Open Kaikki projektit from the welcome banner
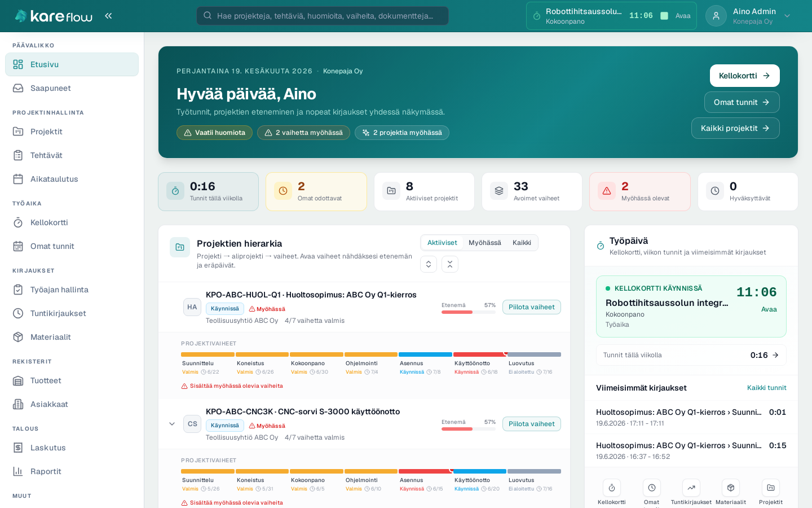 pyautogui.click(x=735, y=128)
